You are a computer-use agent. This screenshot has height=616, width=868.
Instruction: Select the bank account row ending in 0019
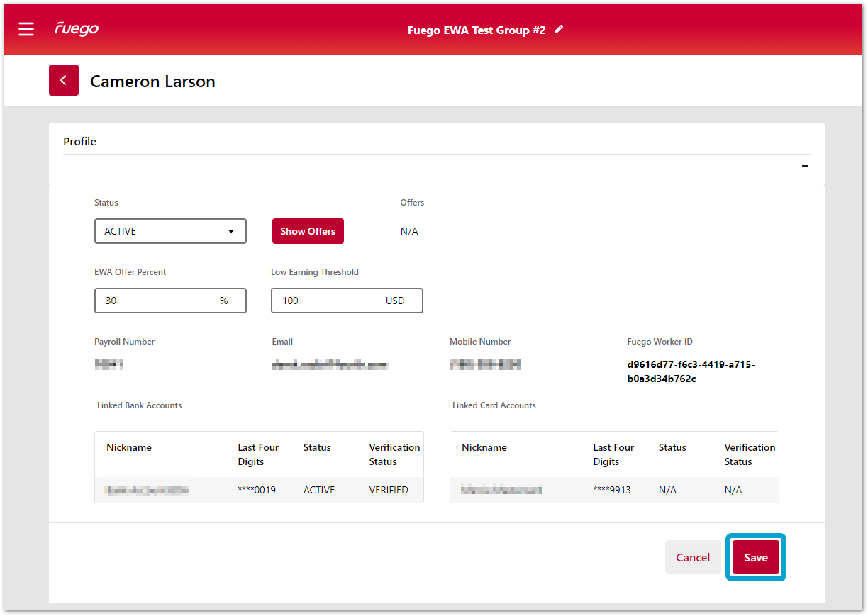(x=259, y=490)
